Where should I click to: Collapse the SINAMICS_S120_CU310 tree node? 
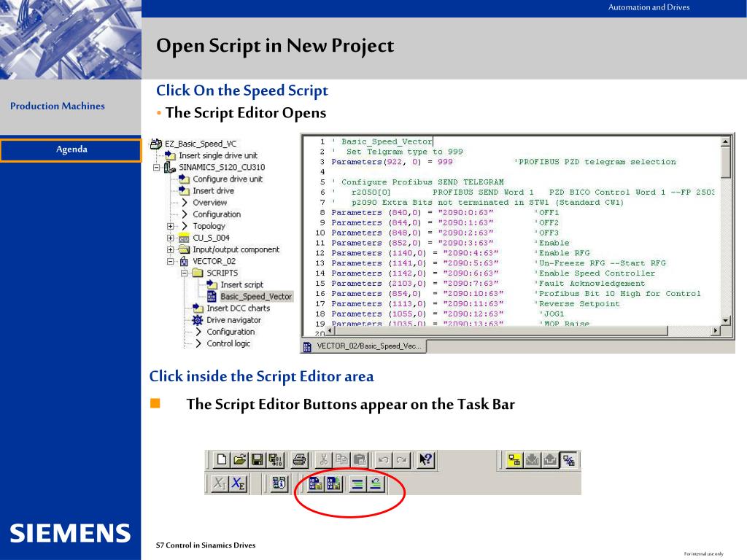coord(156,167)
